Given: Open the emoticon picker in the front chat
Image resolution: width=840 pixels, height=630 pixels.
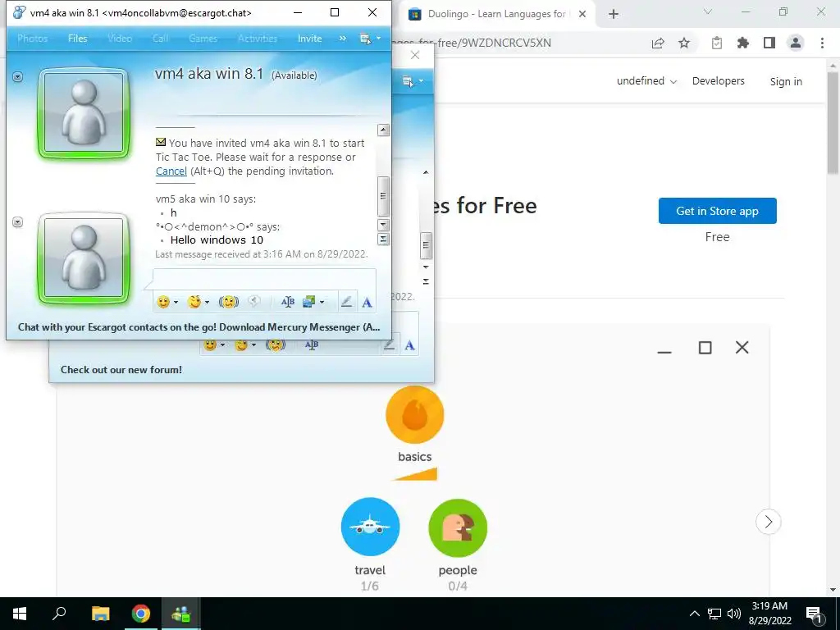Looking at the screenshot, I should (163, 302).
